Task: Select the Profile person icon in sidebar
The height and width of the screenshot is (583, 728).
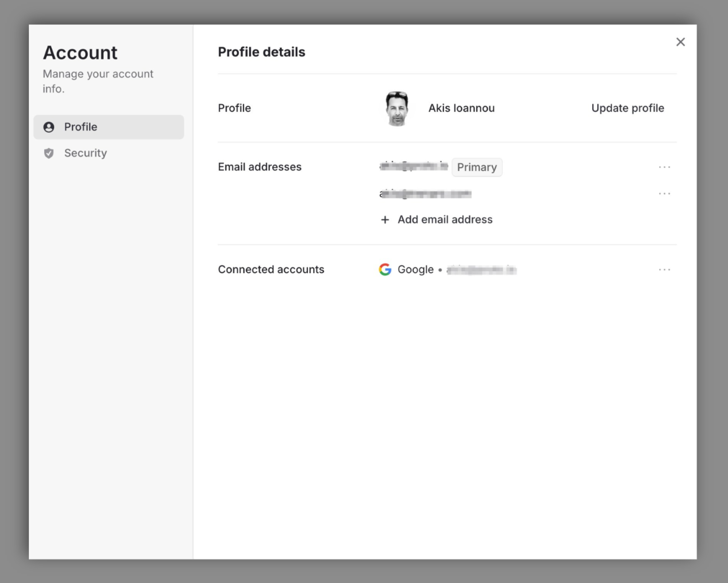Action: tap(48, 127)
